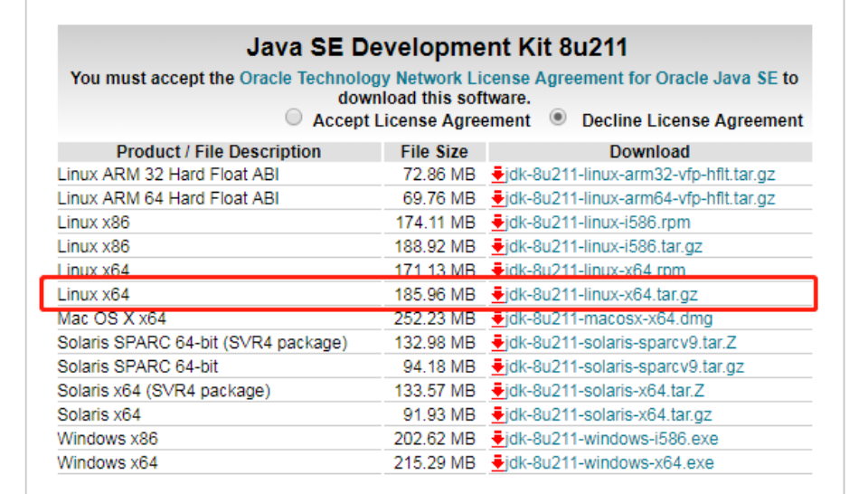Click the 91.93 MB file size

(439, 414)
